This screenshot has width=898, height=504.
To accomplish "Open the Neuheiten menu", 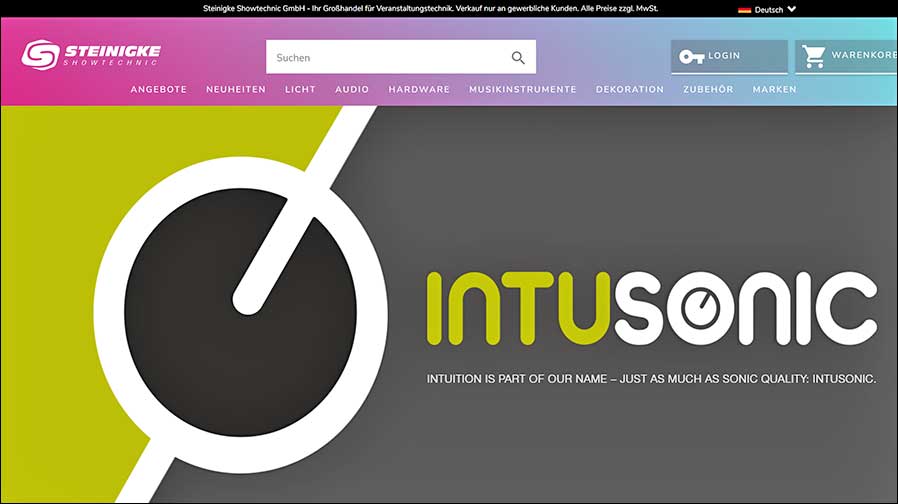I will 236,89.
